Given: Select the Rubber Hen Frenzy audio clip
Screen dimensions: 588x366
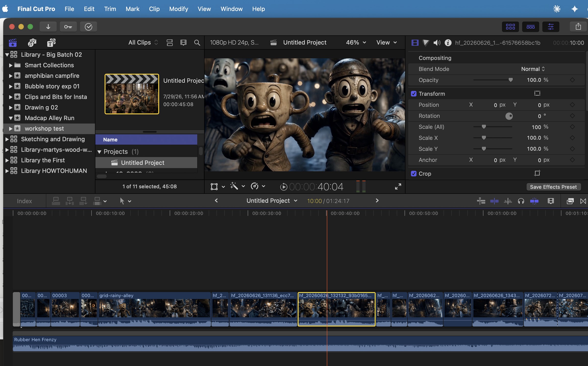Looking at the screenshot, I should [300, 344].
